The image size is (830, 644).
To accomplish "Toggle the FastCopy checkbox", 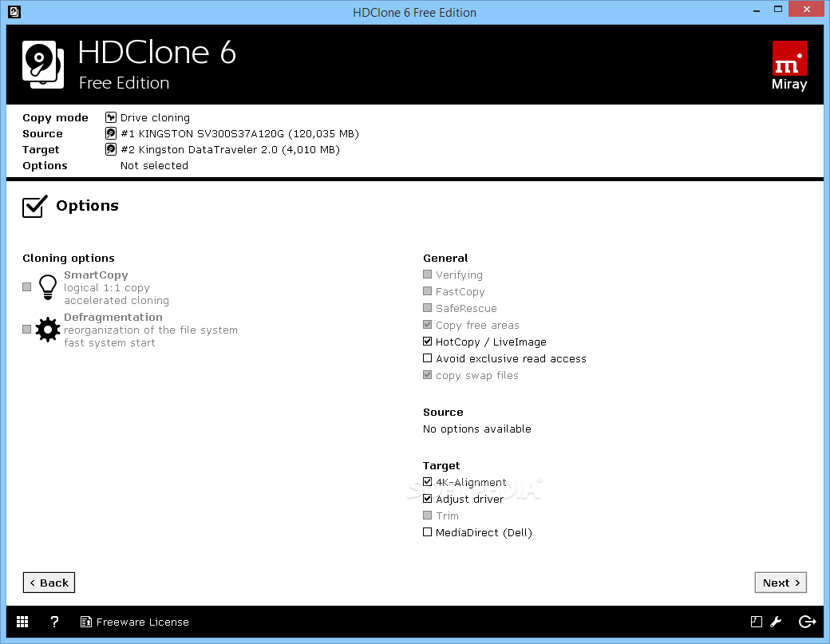I will coord(427,291).
